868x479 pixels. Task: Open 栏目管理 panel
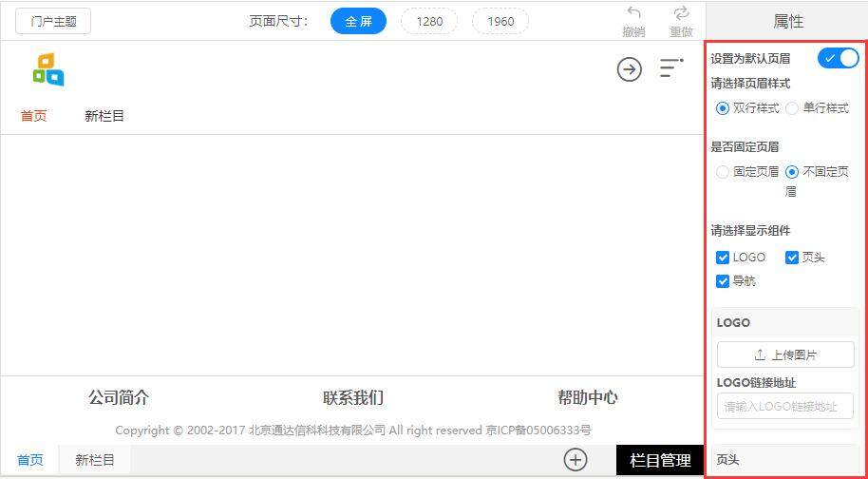click(x=660, y=460)
